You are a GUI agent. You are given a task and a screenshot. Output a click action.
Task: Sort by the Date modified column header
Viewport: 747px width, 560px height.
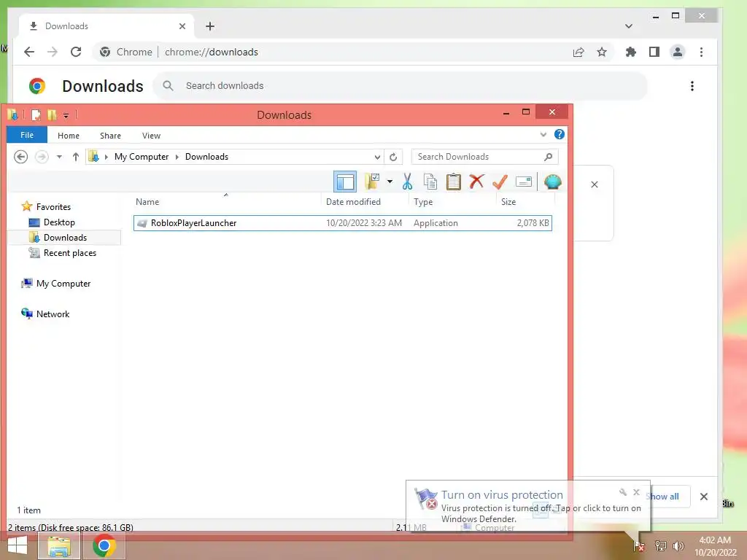[353, 202]
